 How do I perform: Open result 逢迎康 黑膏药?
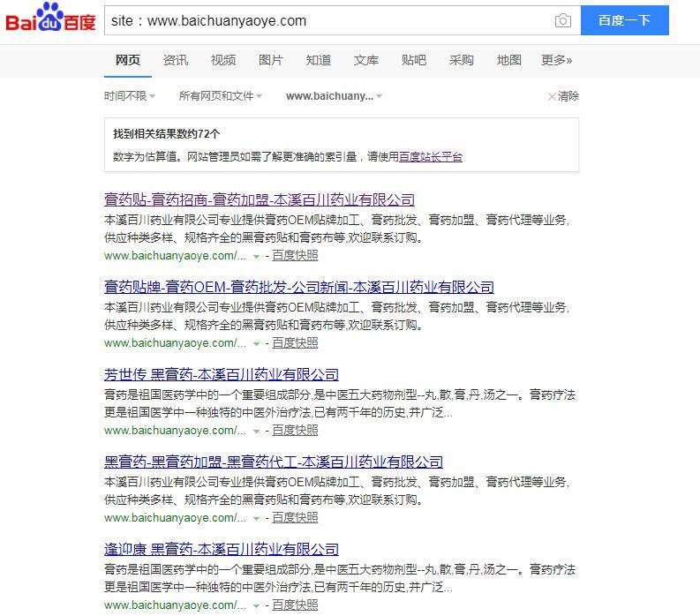click(x=222, y=549)
